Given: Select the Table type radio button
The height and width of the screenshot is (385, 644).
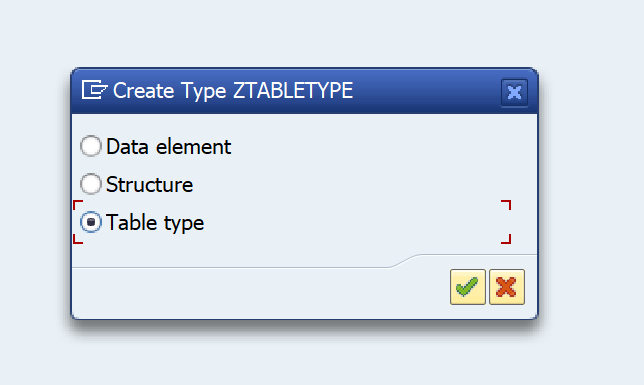Looking at the screenshot, I should click(91, 222).
